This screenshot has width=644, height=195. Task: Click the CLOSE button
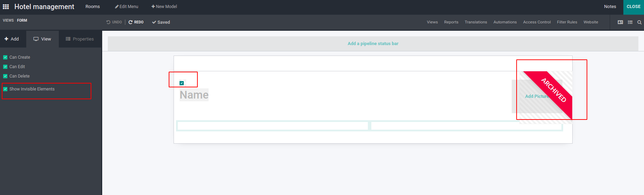click(633, 7)
